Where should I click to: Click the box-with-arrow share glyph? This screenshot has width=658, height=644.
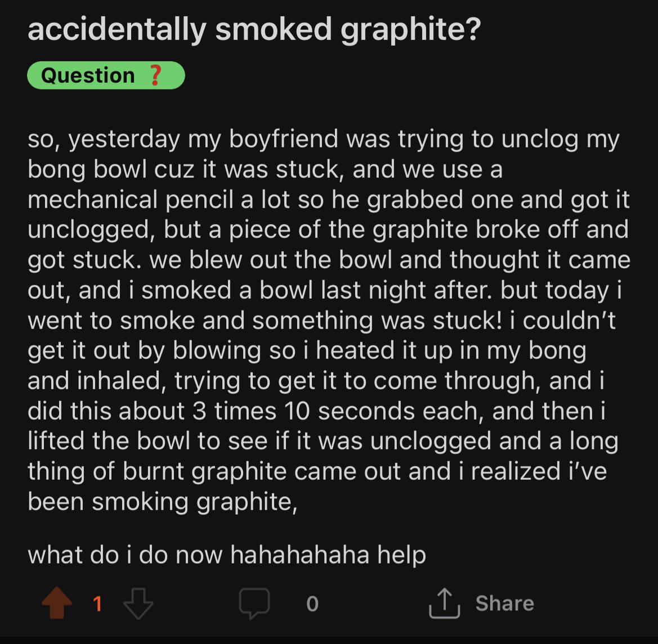coord(446,602)
